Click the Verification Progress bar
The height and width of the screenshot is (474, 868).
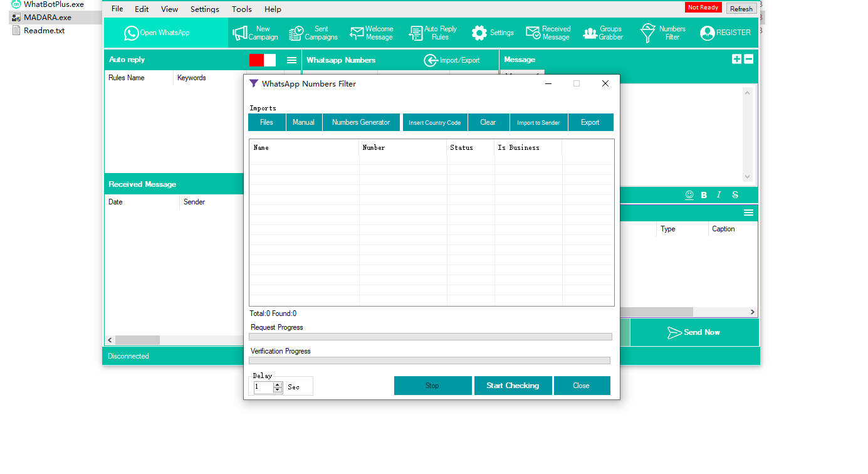click(429, 361)
